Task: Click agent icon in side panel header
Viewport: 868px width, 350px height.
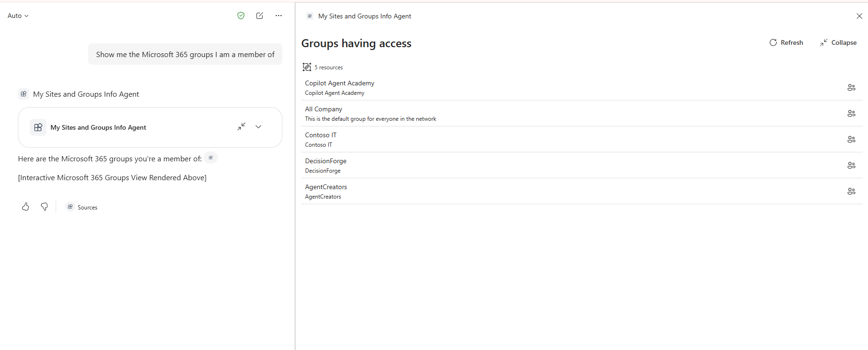Action: click(x=310, y=16)
